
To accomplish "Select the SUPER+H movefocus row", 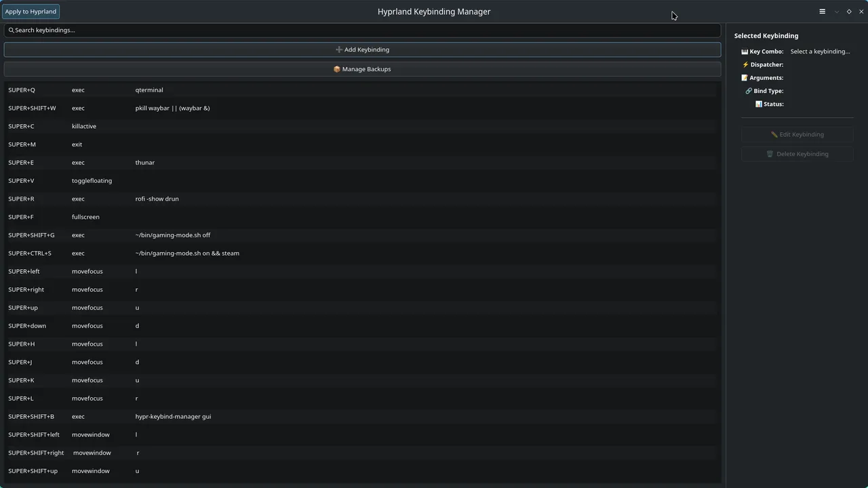I will coord(361,344).
